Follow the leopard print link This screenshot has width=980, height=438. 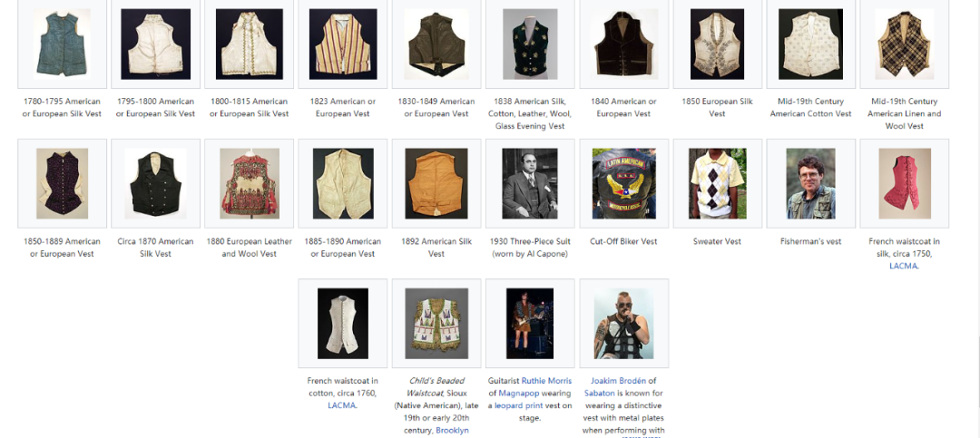click(x=520, y=405)
